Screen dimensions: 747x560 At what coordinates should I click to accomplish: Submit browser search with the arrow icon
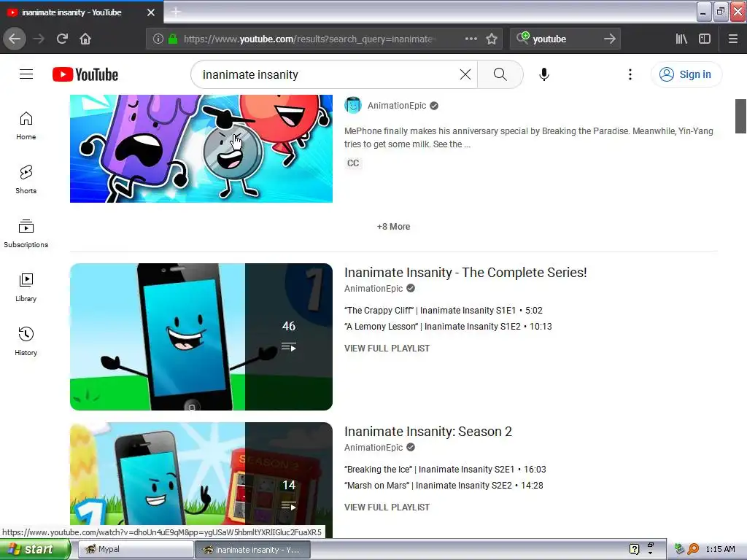click(x=609, y=39)
